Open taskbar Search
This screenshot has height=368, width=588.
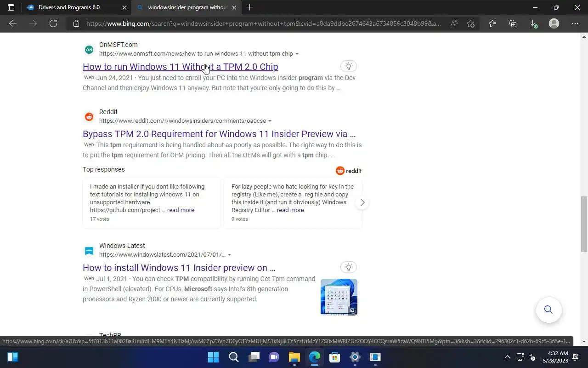[234, 357]
